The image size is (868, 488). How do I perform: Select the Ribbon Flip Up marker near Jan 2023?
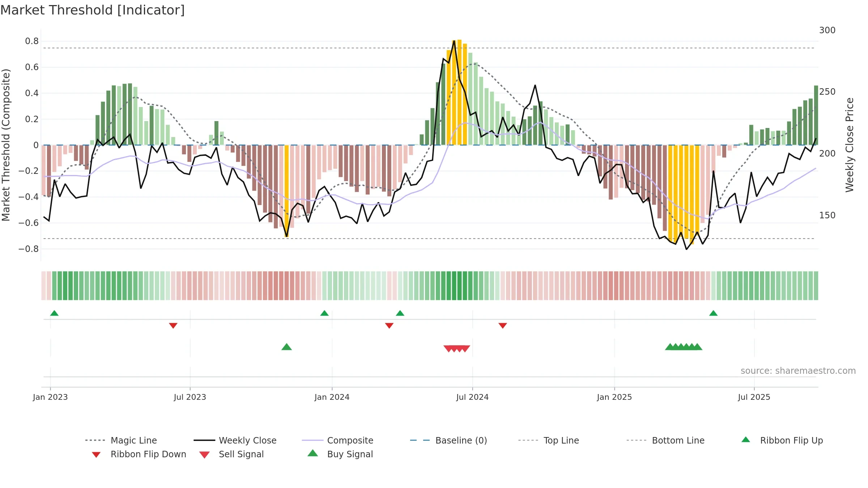(x=54, y=313)
